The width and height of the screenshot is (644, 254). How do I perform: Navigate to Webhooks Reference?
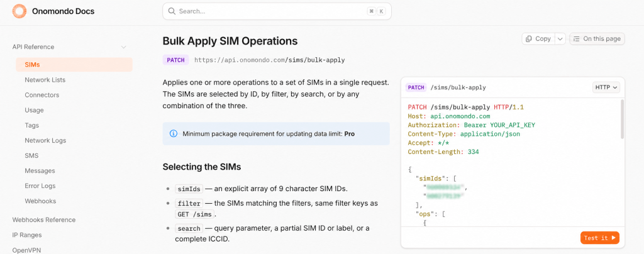tap(44, 219)
